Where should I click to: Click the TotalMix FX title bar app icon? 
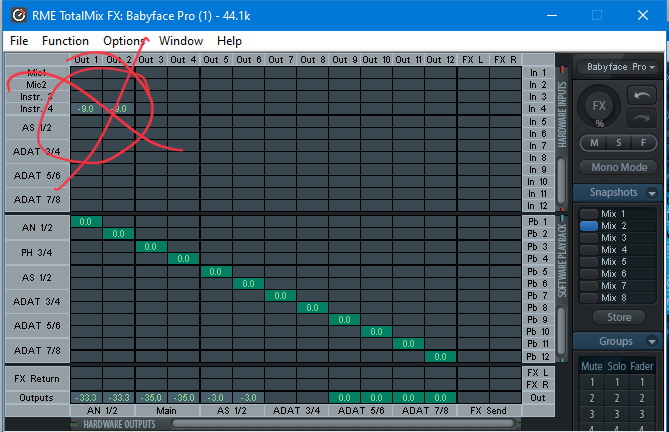(x=19, y=16)
